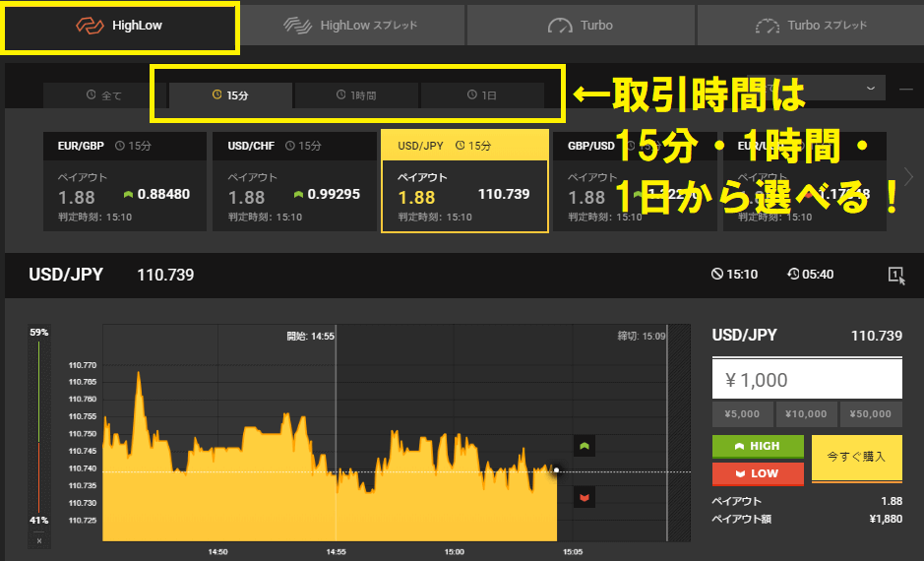Select the LOW option
The width and height of the screenshot is (924, 561).
click(x=758, y=473)
